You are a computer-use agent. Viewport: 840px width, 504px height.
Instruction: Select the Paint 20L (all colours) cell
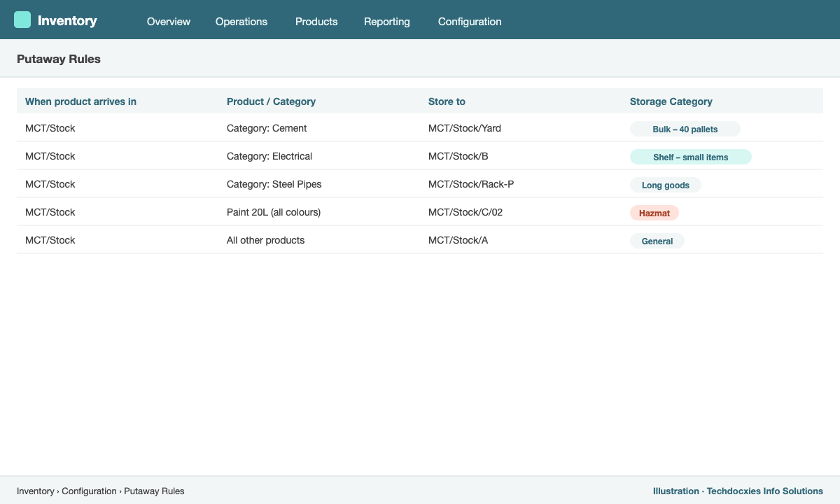(274, 212)
